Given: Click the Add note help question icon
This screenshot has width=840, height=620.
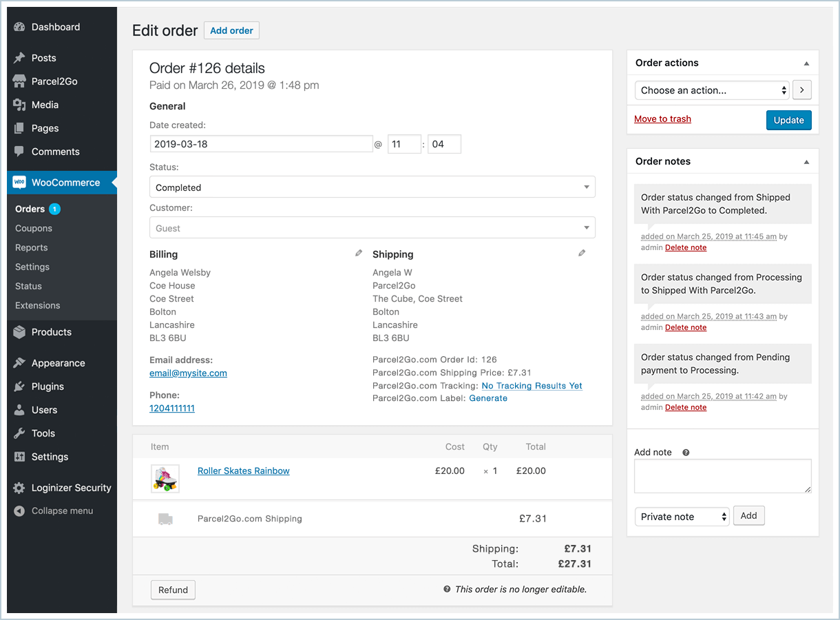Looking at the screenshot, I should [x=686, y=453].
